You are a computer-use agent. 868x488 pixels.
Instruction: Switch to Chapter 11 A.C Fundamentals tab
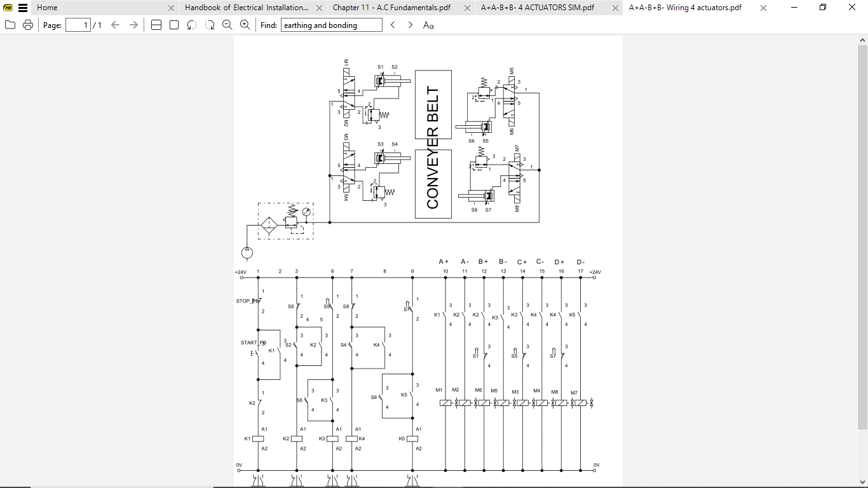click(391, 8)
